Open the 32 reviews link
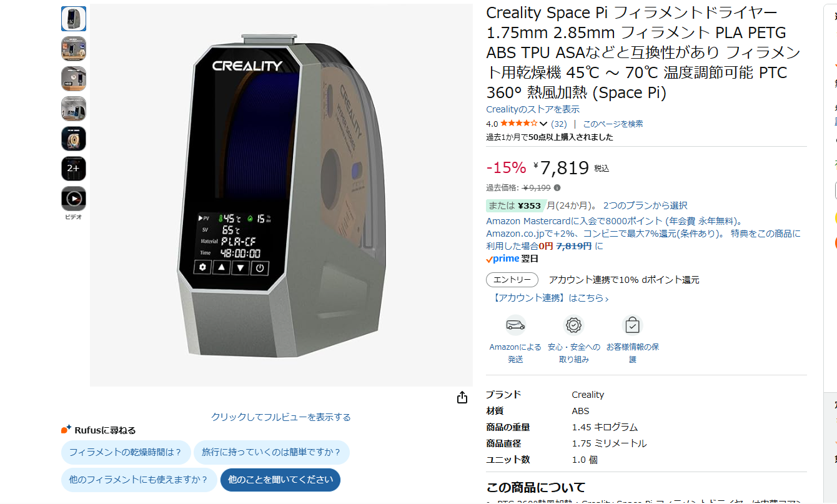837x504 pixels. coord(559,124)
